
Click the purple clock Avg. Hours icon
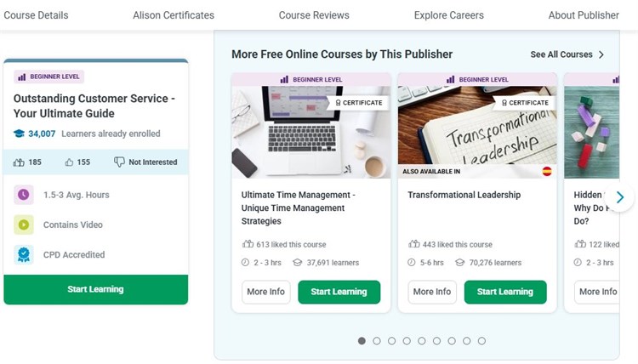point(24,195)
